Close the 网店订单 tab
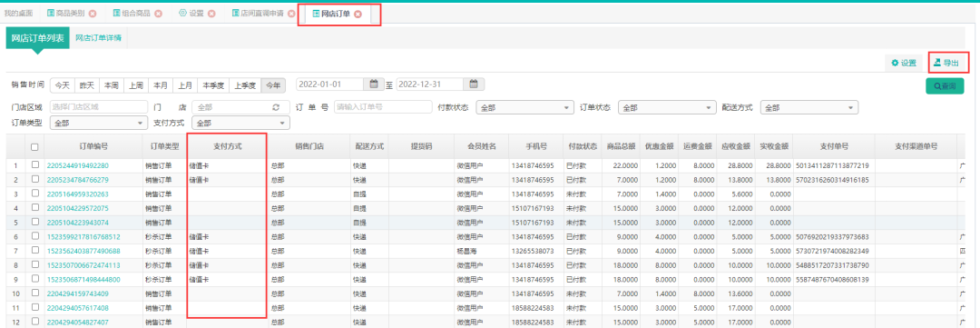The height and width of the screenshot is (328, 980). click(x=358, y=14)
